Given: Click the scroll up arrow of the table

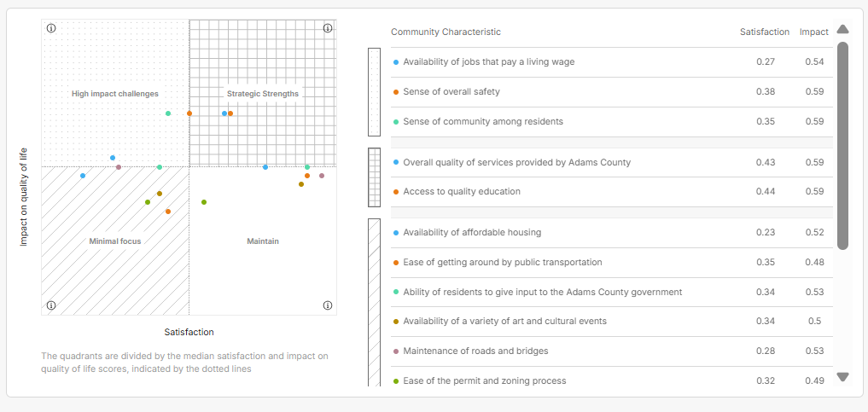Looking at the screenshot, I should (842, 29).
